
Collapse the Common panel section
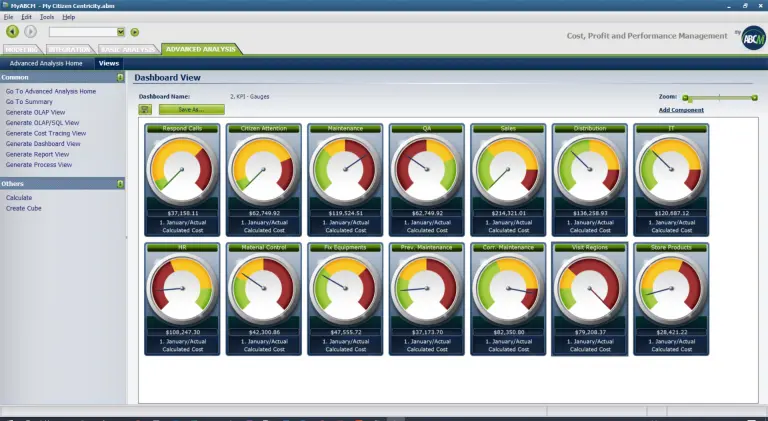pos(120,77)
